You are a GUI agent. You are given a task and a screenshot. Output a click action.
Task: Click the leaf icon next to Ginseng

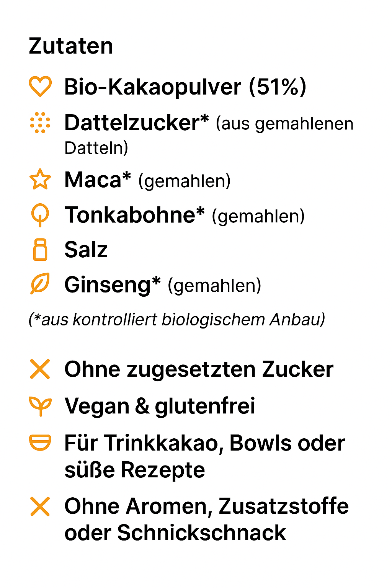[40, 284]
